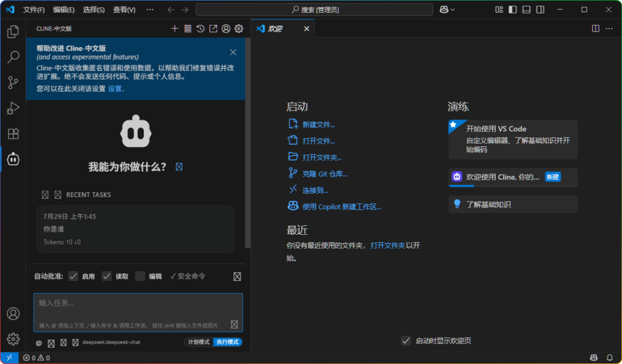622x364 pixels.
Task: Open the Search view in activity bar
Action: click(x=13, y=57)
